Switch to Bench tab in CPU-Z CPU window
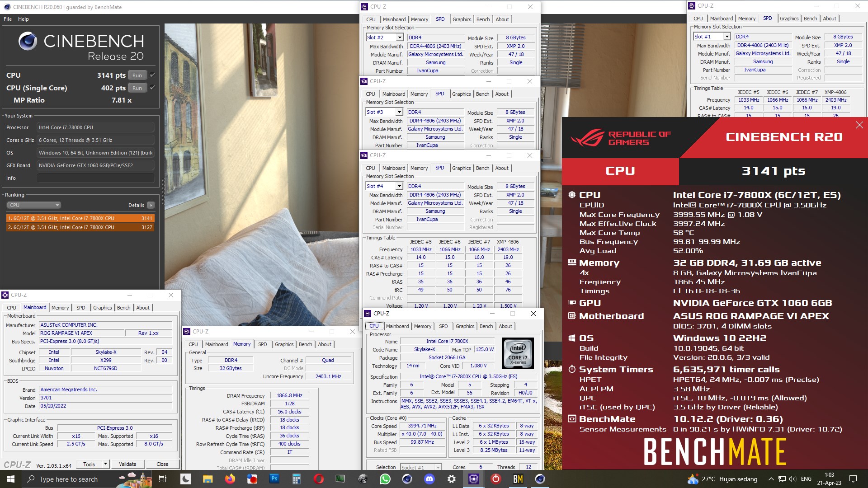 coord(486,326)
